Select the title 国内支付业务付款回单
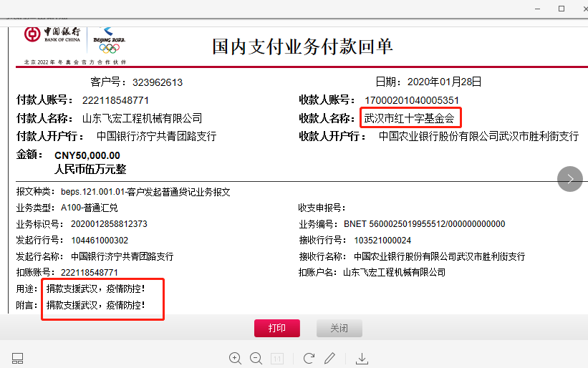Viewport: 588px width, 368px height. (302, 47)
